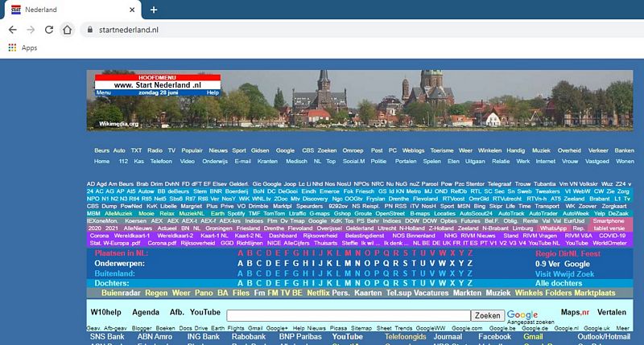The height and width of the screenshot is (345, 644).
Task: Open the Social.M category link
Action: pos(353,161)
